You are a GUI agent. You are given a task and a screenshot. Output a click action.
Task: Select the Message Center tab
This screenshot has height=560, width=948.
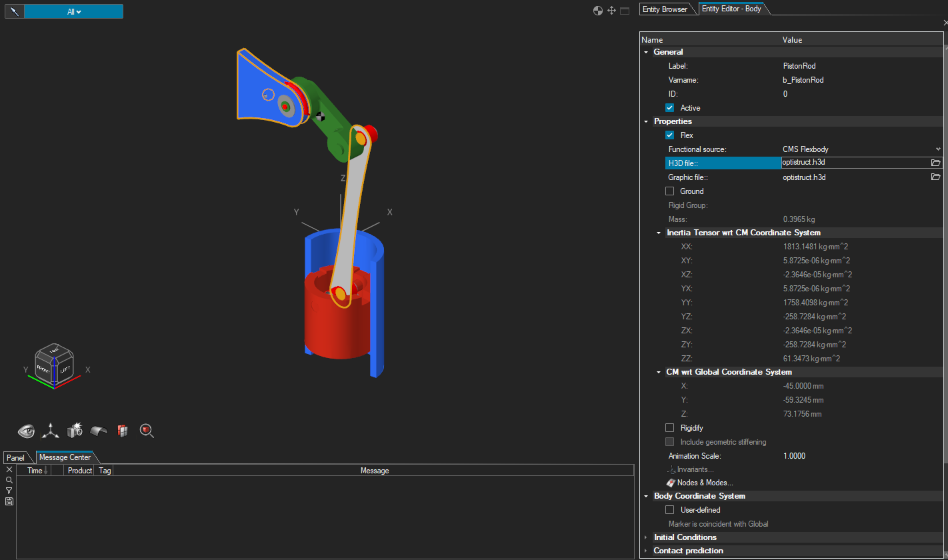pyautogui.click(x=65, y=457)
